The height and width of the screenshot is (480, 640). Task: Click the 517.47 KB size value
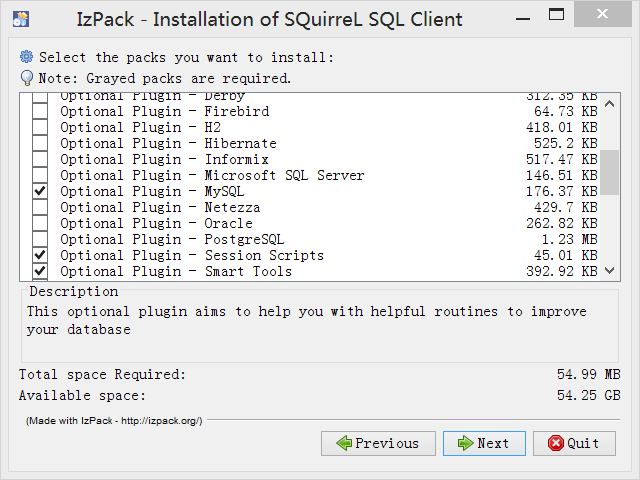[562, 159]
